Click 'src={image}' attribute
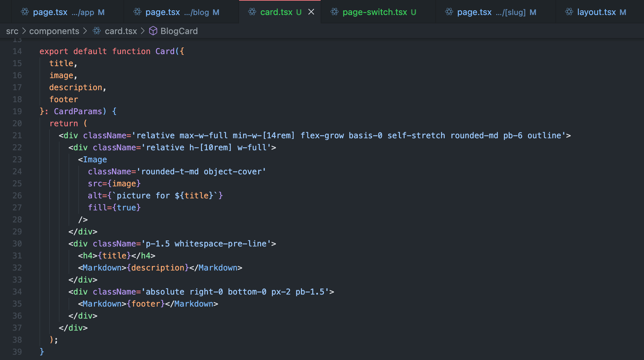 pyautogui.click(x=114, y=184)
